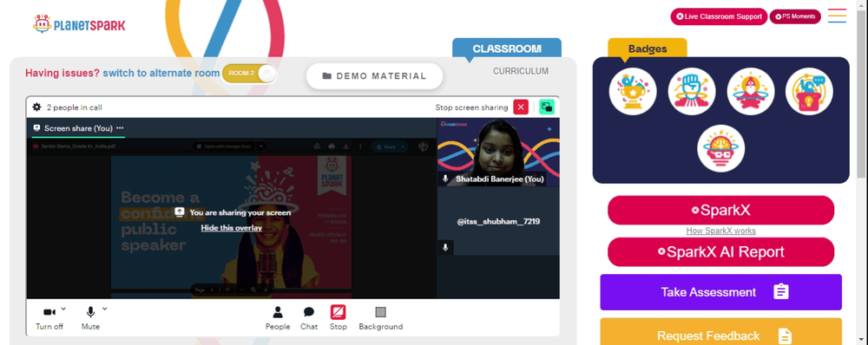Stop screen share from bottom toolbar
This screenshot has height=345, width=868.
click(339, 318)
